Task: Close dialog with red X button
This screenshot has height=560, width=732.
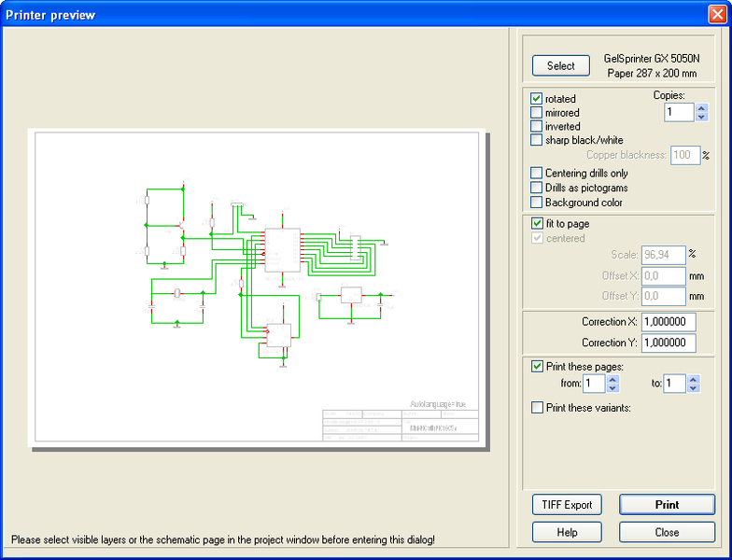Action: pyautogui.click(x=717, y=15)
